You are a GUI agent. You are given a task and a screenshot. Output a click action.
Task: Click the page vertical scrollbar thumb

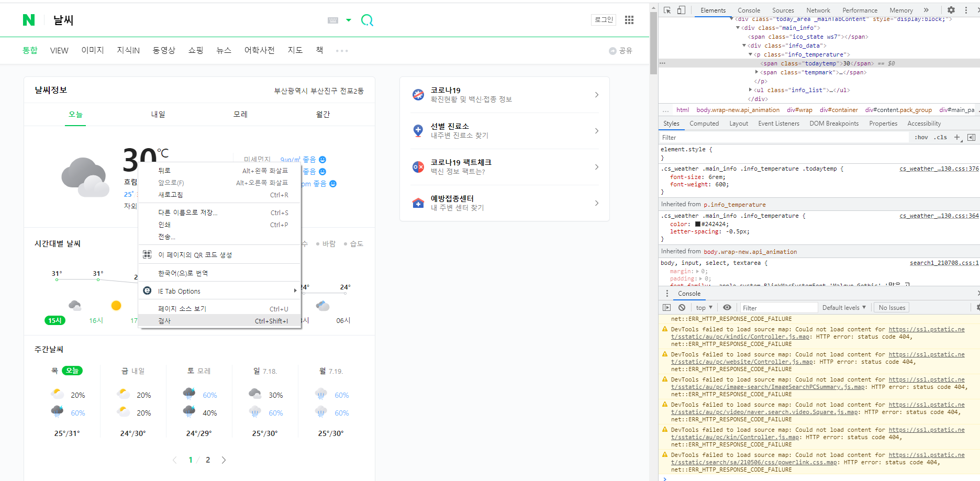click(x=653, y=42)
